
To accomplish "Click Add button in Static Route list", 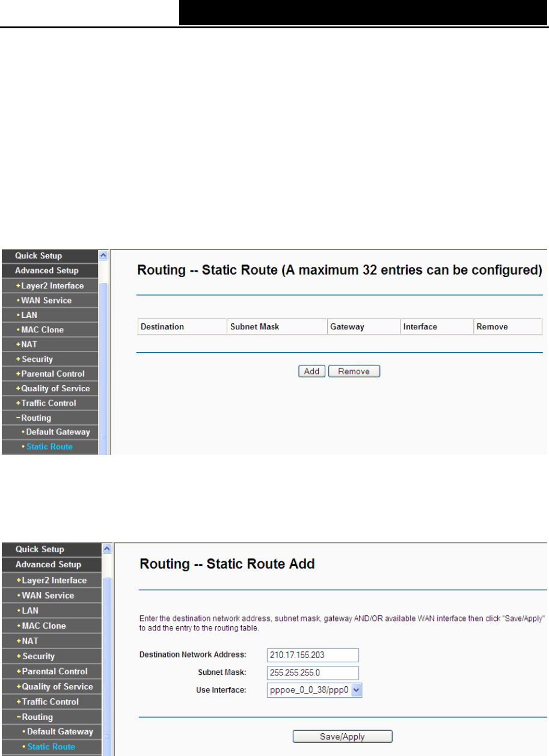I will coord(311,371).
